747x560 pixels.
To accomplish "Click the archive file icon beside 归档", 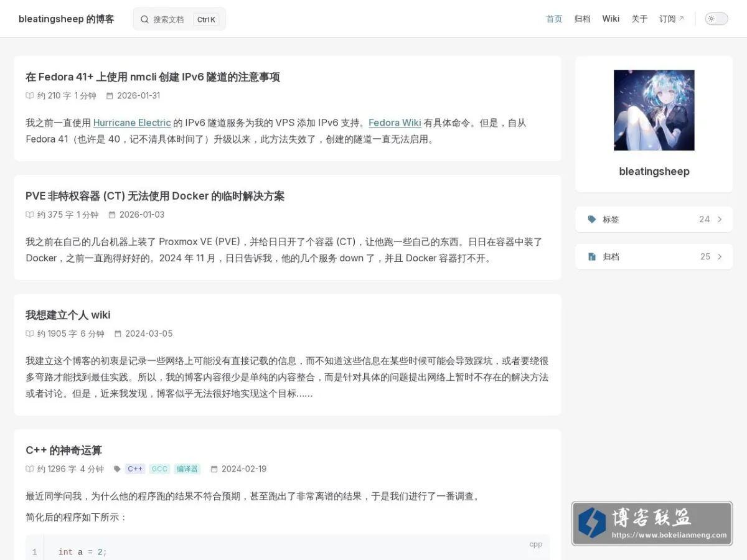I will (x=592, y=256).
